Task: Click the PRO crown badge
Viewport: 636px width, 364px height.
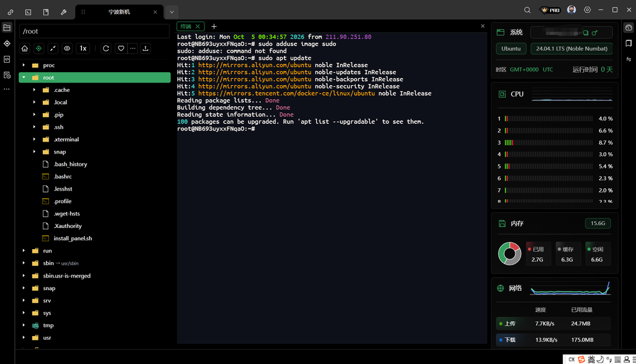Action: 550,10
